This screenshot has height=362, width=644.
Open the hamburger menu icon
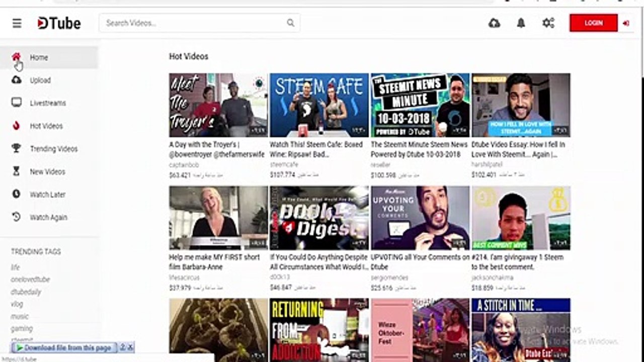point(17,23)
